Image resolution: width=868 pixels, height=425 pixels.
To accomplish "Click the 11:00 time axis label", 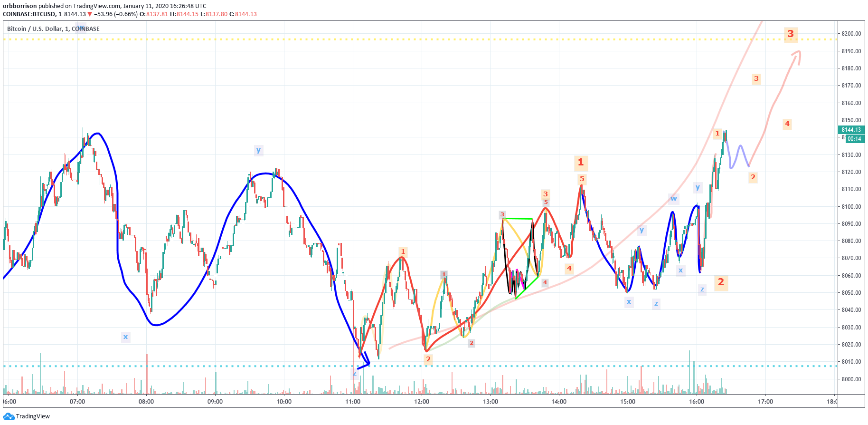I will click(x=353, y=402).
